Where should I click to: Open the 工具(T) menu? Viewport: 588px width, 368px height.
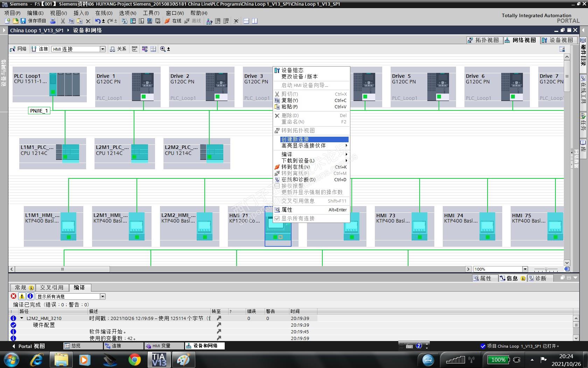(151, 13)
